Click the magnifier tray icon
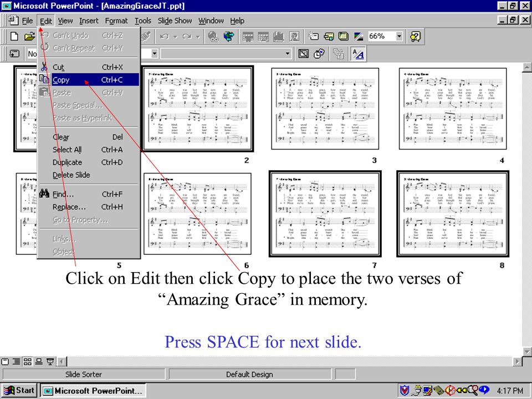Screen dimensions: 532x399 473,390
